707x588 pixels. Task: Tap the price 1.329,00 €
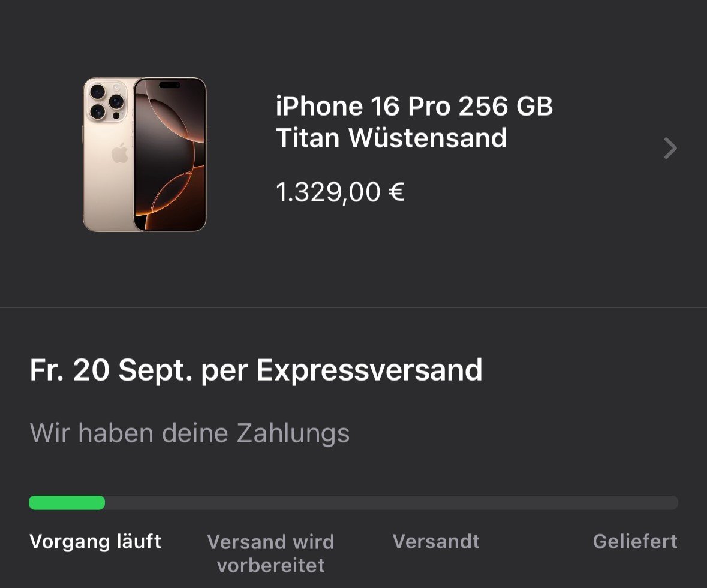point(340,192)
